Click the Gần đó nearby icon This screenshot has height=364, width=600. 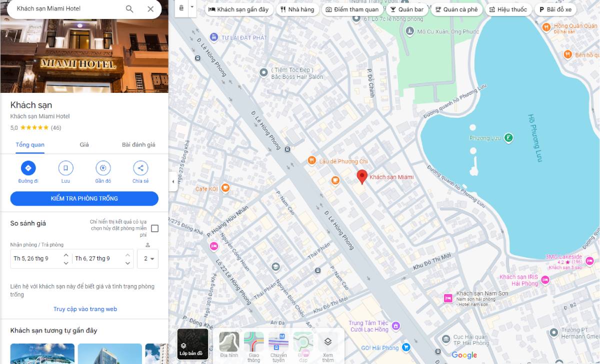pos(103,168)
